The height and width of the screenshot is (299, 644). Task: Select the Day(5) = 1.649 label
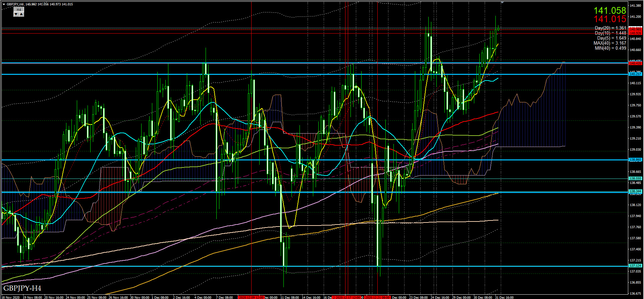click(x=611, y=38)
